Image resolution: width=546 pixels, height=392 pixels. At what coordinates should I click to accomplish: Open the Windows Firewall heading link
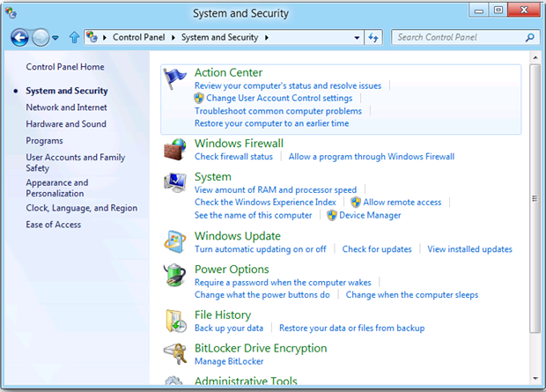(x=239, y=144)
